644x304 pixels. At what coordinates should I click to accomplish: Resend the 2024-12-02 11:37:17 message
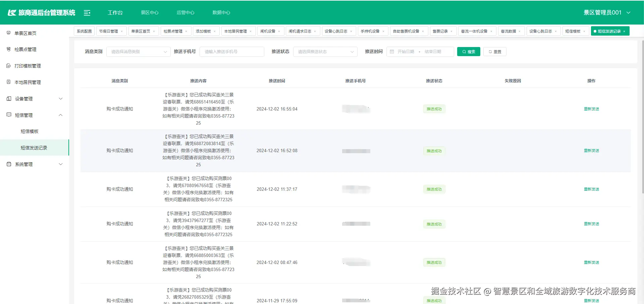click(x=591, y=189)
